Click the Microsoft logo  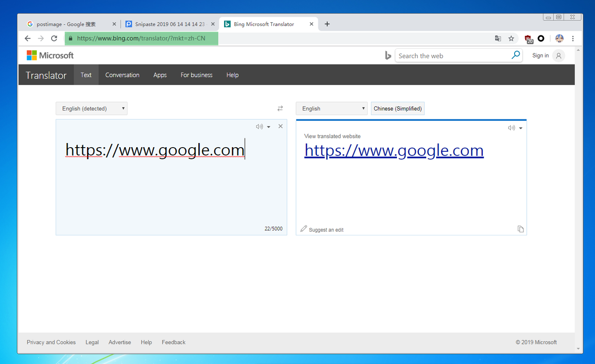point(50,55)
